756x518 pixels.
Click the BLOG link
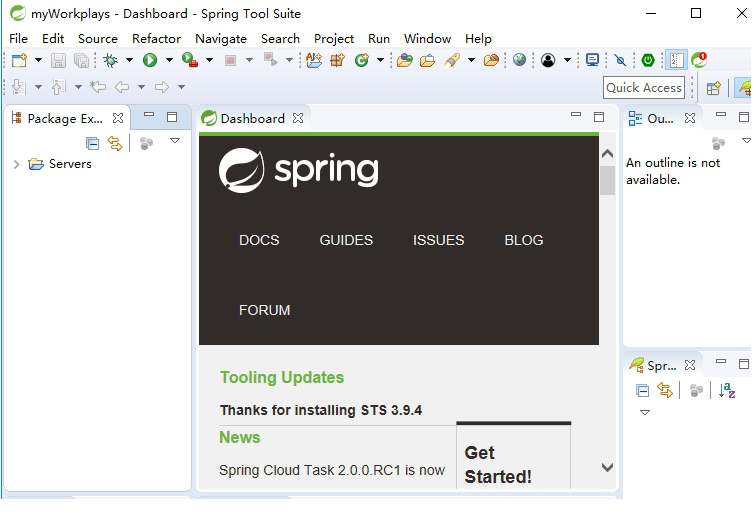(524, 240)
